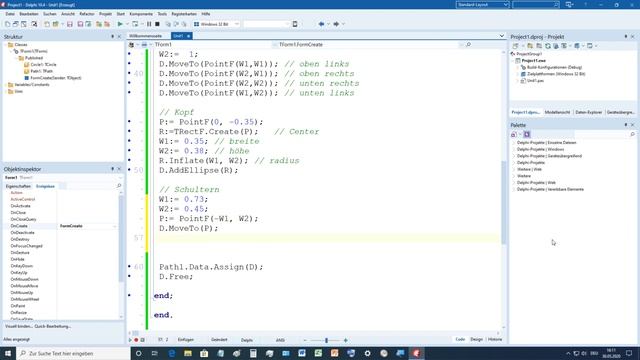The height and width of the screenshot is (360, 640).
Task: Save the current file using diskette icon
Action: (70, 24)
